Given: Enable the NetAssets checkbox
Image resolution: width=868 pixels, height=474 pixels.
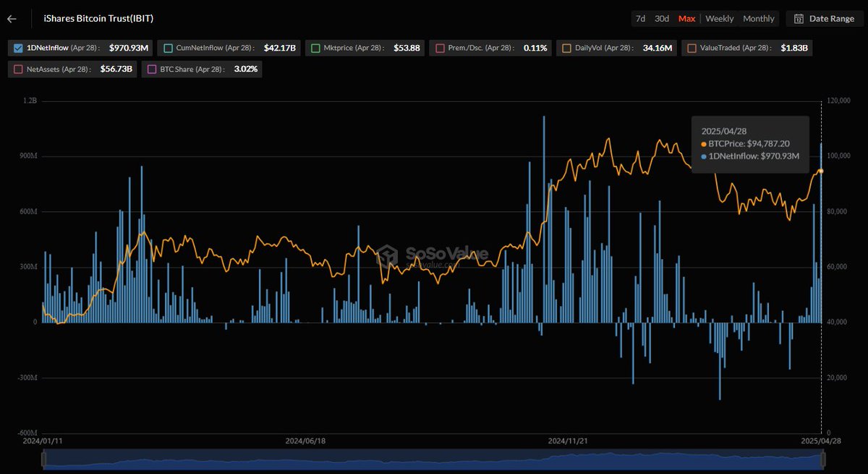Looking at the screenshot, I should click(18, 69).
